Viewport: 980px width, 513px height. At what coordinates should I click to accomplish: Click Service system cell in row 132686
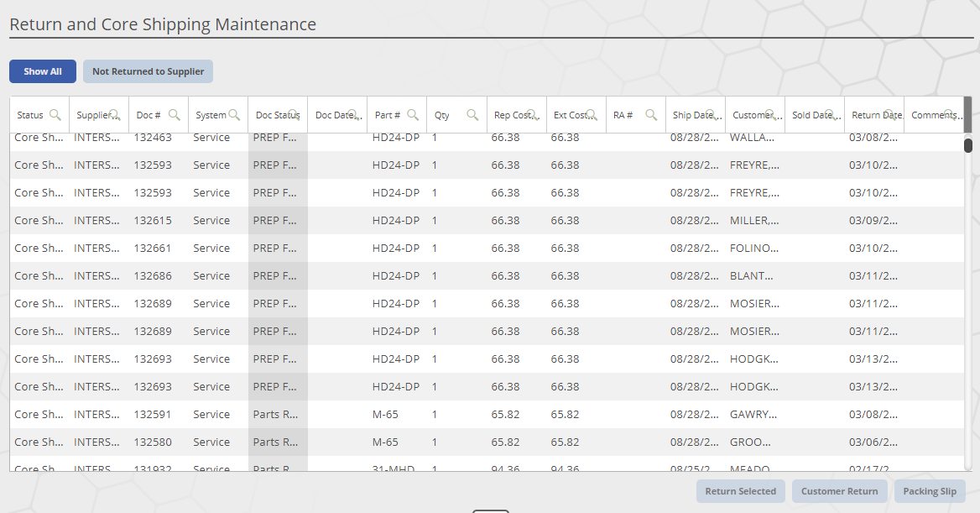click(218, 276)
